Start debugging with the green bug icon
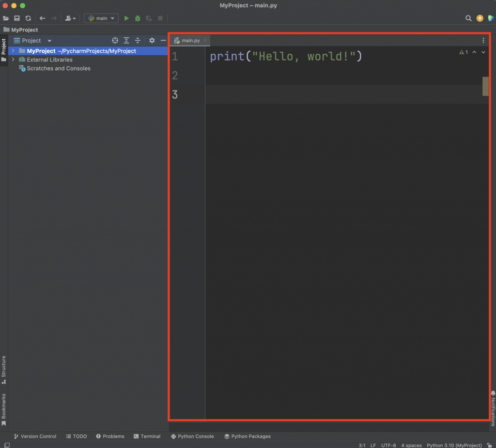496x448 pixels. point(138,18)
